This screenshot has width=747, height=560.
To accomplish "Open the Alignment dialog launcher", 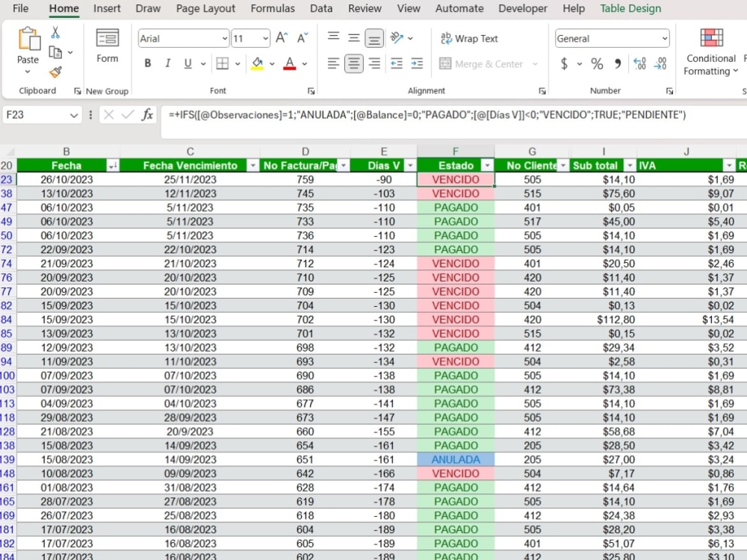I will (x=542, y=91).
